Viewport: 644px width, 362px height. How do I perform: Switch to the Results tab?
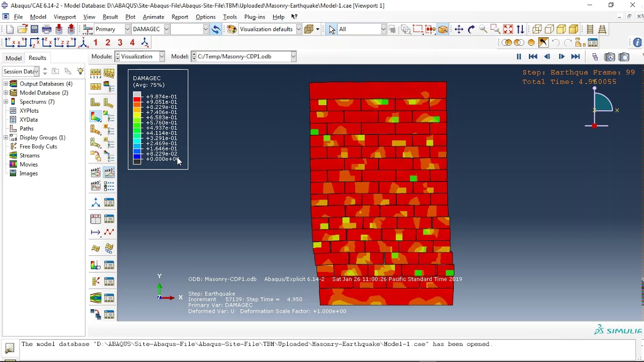[37, 58]
